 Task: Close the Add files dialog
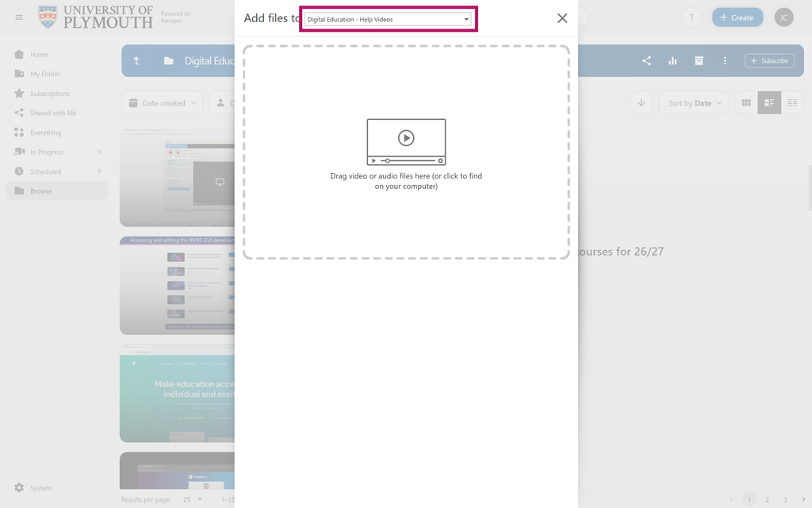(562, 18)
